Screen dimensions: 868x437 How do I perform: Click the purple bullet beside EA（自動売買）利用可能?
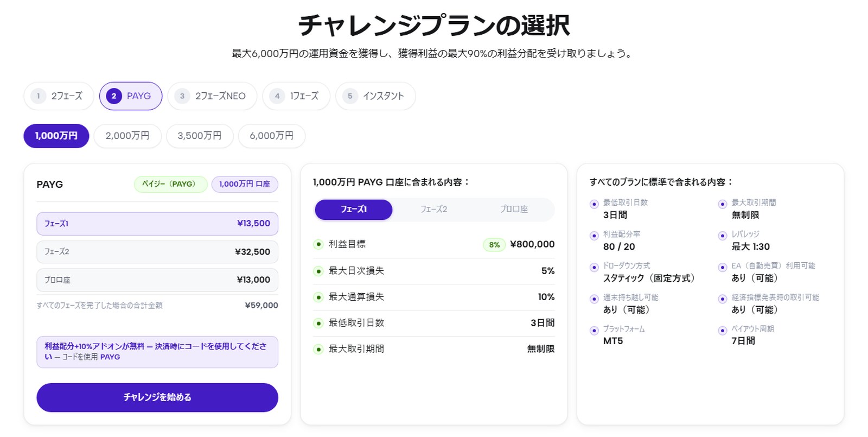[722, 267]
